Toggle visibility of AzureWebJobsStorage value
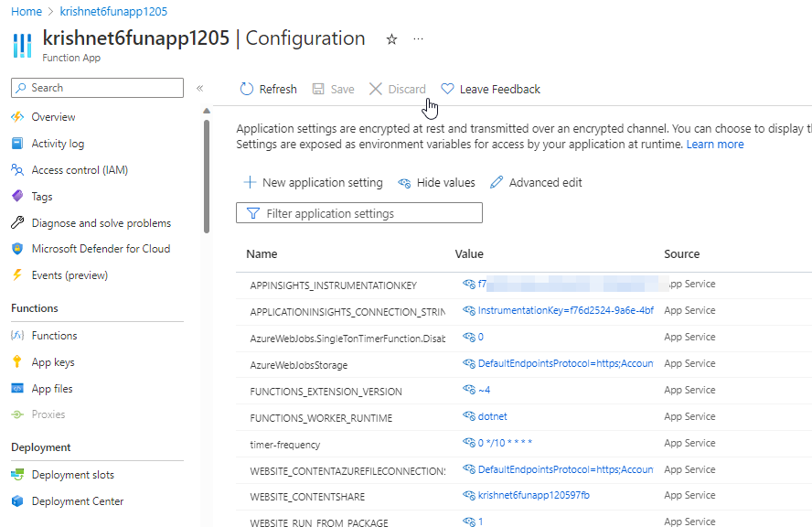Viewport: 812px width, 527px height. (x=469, y=363)
